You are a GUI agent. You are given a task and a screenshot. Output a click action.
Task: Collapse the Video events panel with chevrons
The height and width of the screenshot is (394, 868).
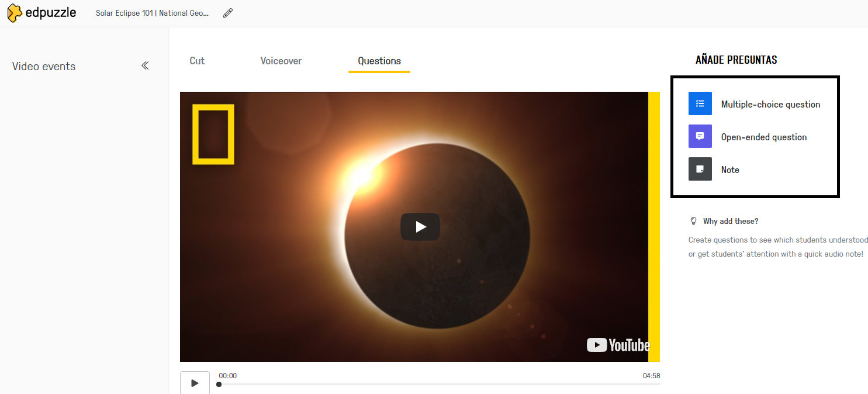point(145,66)
